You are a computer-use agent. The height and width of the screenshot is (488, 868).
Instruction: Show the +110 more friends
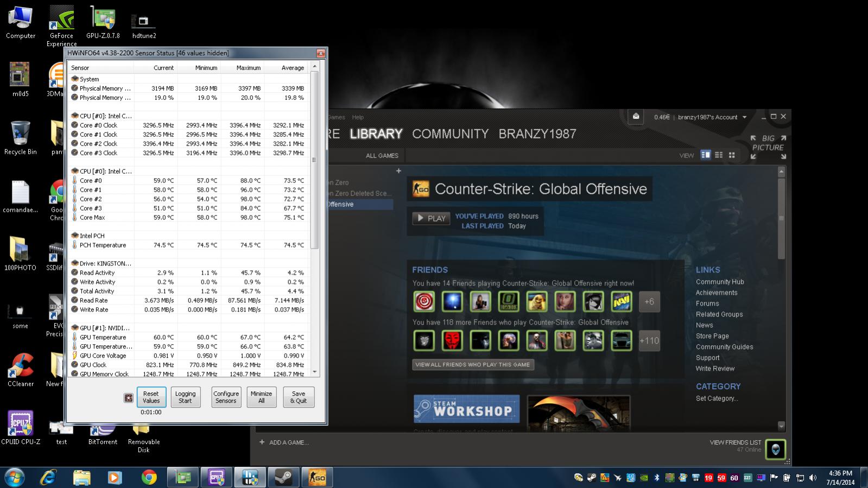pos(649,341)
